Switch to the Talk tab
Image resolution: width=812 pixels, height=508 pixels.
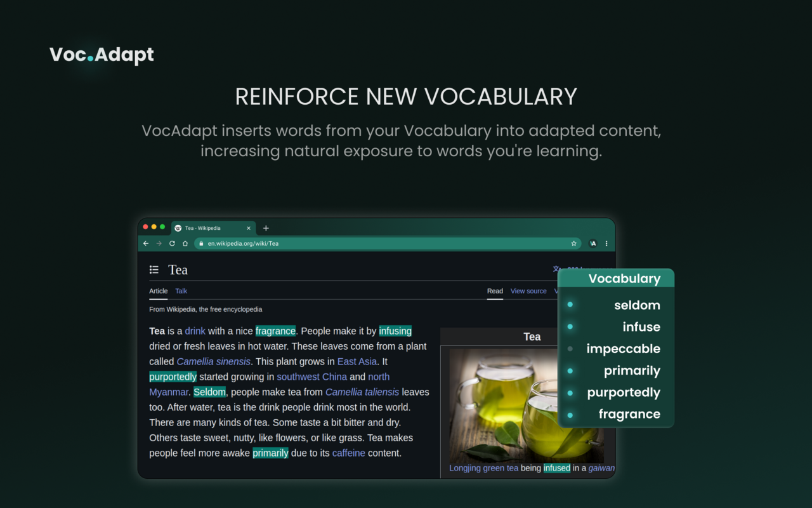181,291
